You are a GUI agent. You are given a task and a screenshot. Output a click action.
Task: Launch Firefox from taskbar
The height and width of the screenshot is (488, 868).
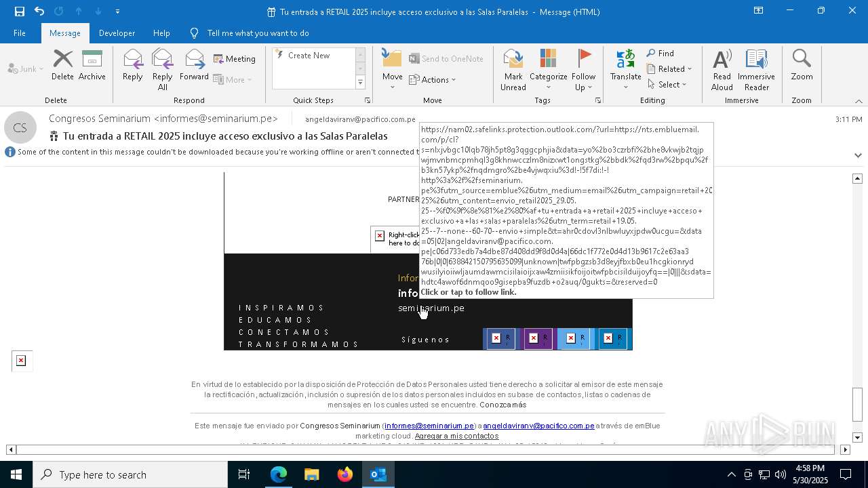(x=344, y=474)
